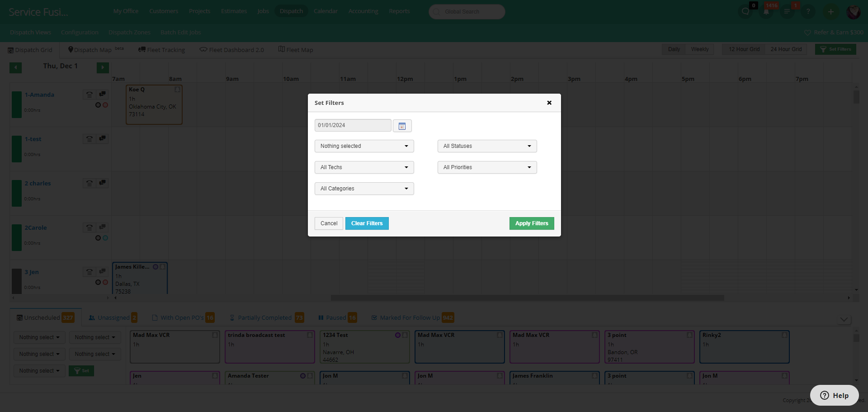Click the date field showing 01/01/2024

pyautogui.click(x=353, y=125)
